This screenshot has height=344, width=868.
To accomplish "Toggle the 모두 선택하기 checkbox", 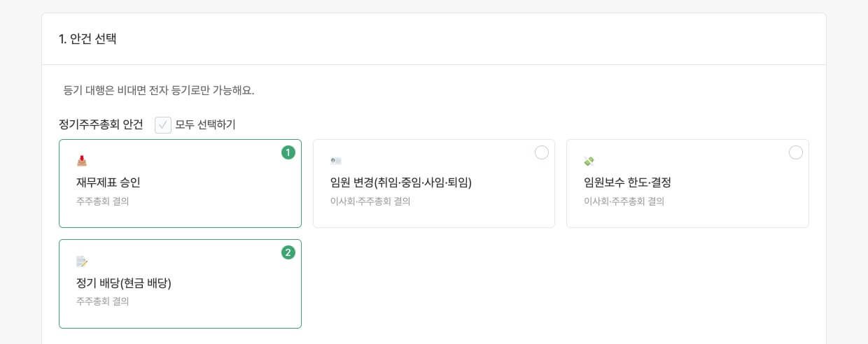I will point(163,125).
